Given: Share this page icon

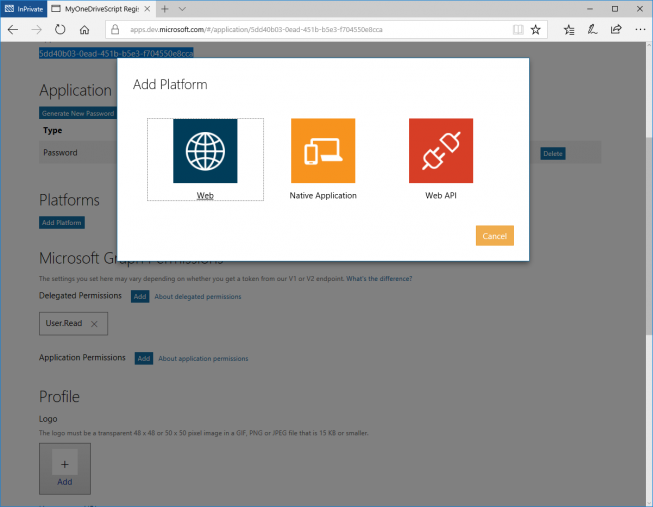Looking at the screenshot, I should pyautogui.click(x=616, y=30).
